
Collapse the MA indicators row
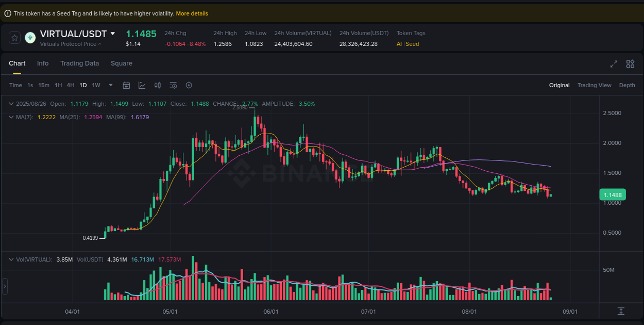point(11,117)
